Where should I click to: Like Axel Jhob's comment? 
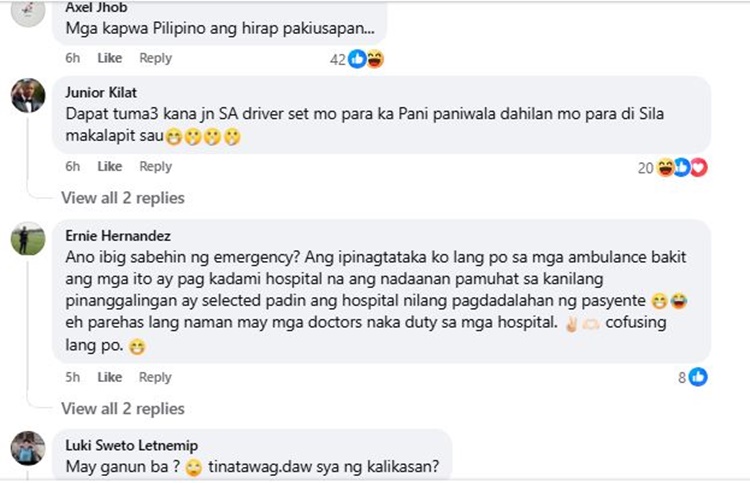coord(110,58)
